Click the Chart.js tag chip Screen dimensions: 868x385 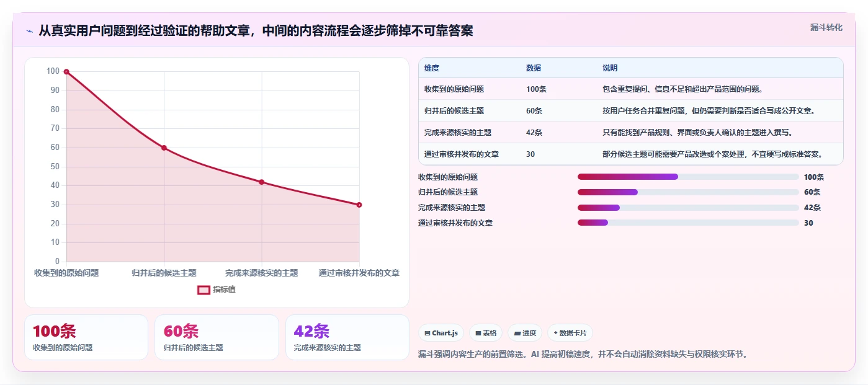[441, 333]
